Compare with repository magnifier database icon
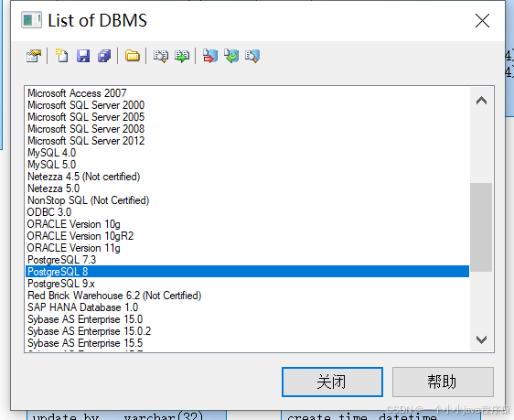The width and height of the screenshot is (514, 420). click(252, 56)
